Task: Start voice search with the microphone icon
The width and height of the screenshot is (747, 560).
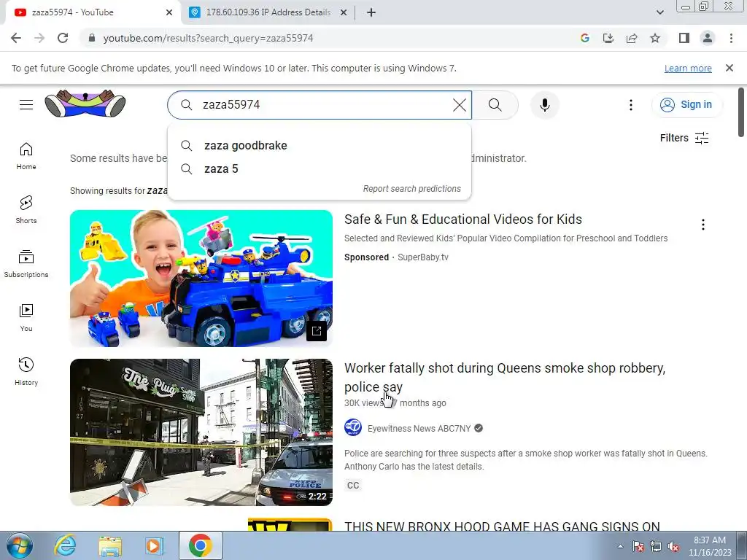Action: [x=544, y=105]
